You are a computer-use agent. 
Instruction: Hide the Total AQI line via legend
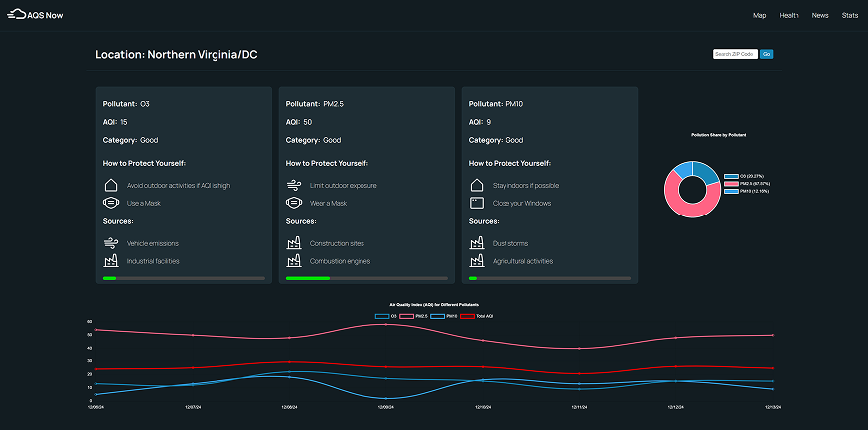474,316
